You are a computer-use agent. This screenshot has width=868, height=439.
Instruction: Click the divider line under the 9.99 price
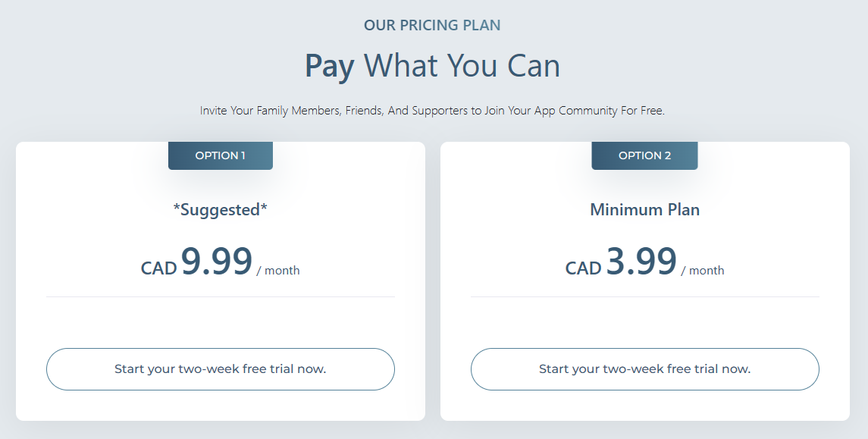click(x=220, y=296)
